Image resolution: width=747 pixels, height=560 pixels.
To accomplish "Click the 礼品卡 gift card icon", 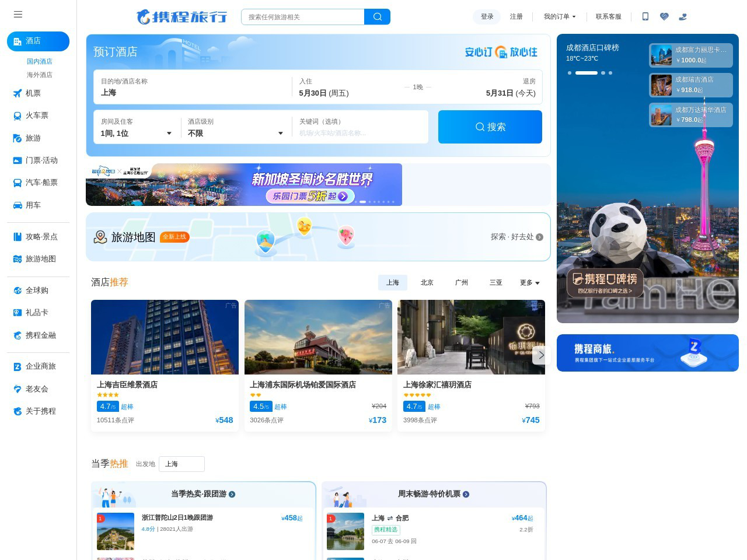I will [18, 313].
